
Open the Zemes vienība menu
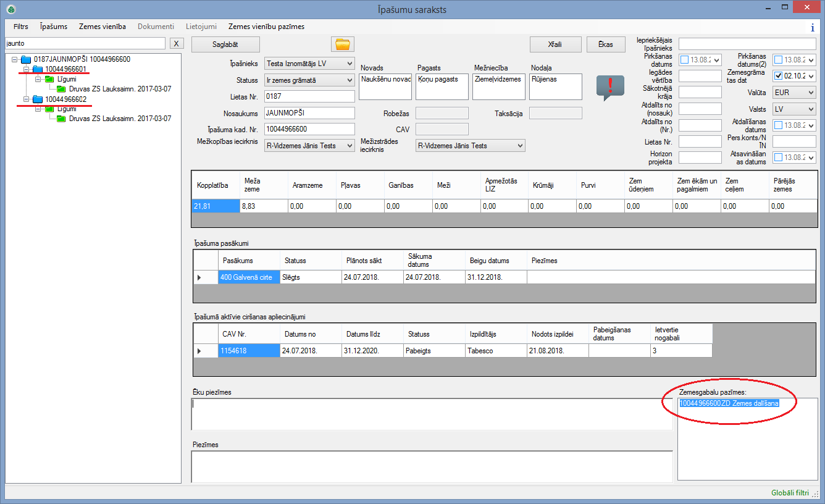click(x=103, y=27)
